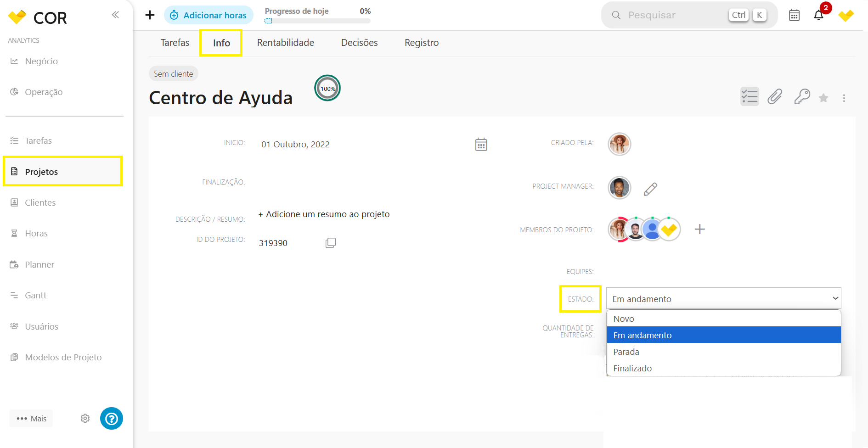Click the Mais button
The height and width of the screenshot is (448, 868).
[x=31, y=418]
